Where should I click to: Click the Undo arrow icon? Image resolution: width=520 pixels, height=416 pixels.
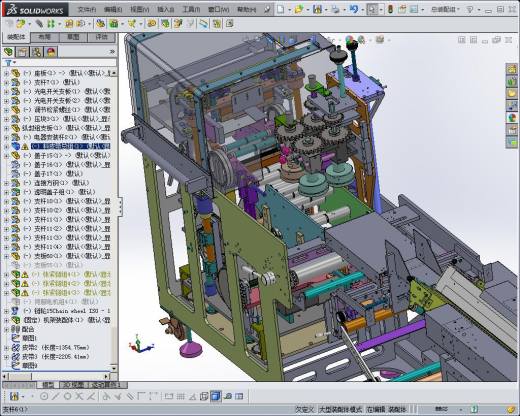pos(353,10)
